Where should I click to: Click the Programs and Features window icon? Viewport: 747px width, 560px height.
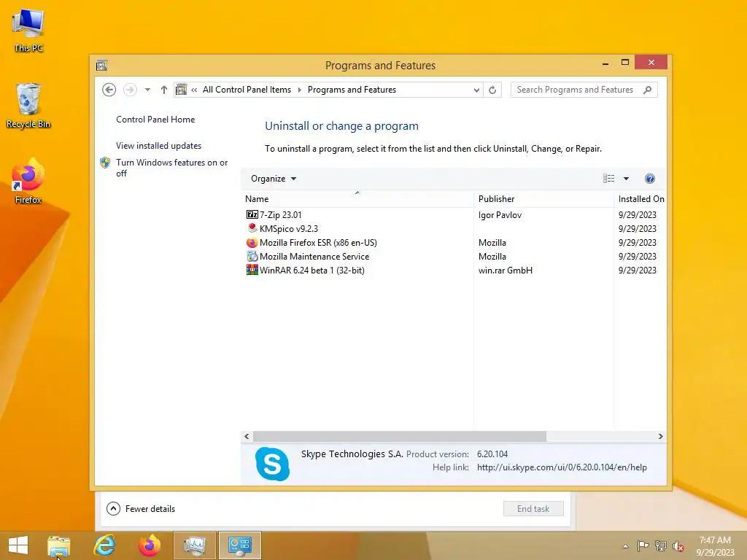101,65
